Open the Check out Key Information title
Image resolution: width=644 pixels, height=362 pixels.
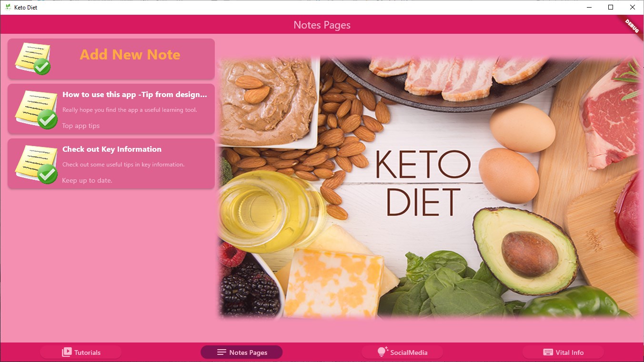[112, 149]
